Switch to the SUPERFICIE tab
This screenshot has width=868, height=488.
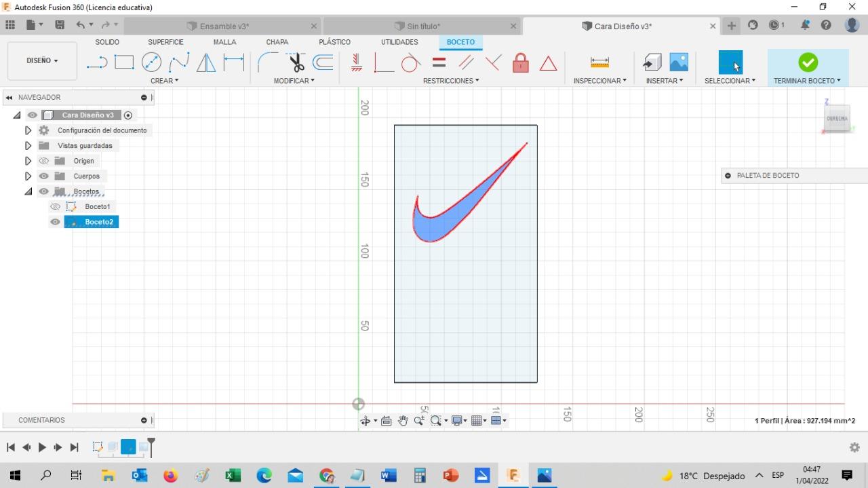165,42
